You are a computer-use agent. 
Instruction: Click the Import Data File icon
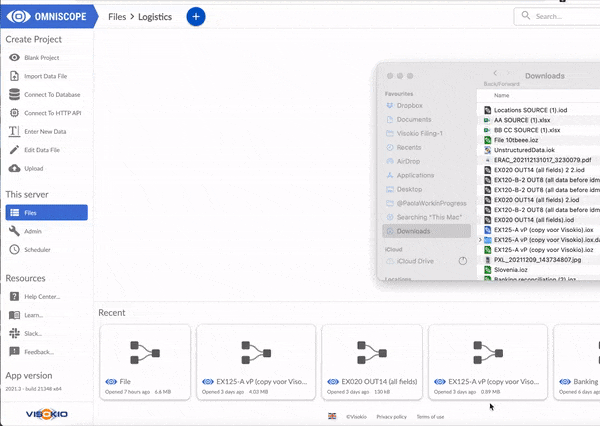point(15,76)
